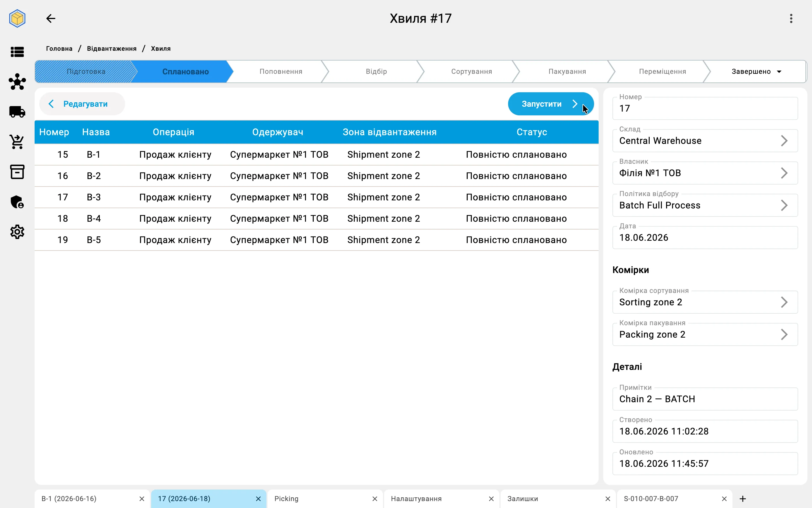Open the network hub sidebar icon
The width and height of the screenshot is (812, 508).
(17, 82)
